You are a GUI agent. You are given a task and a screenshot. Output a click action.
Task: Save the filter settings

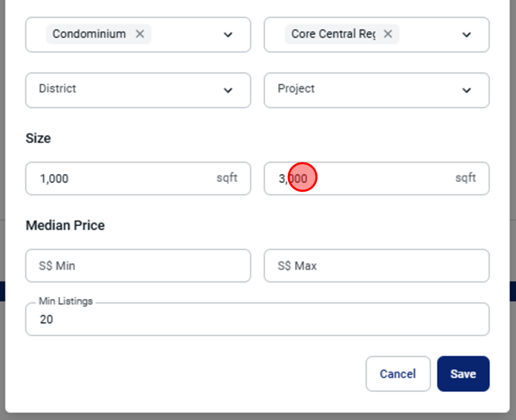(x=464, y=374)
